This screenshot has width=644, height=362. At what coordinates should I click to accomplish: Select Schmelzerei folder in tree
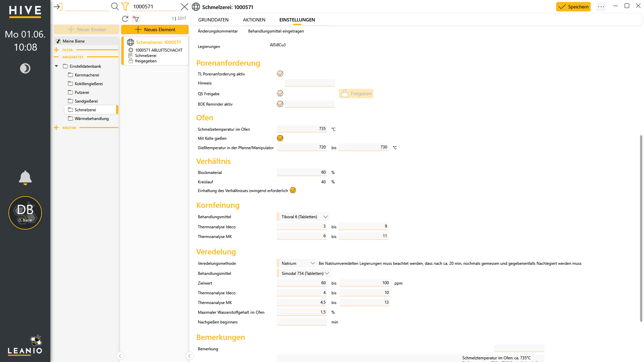pyautogui.click(x=91, y=110)
